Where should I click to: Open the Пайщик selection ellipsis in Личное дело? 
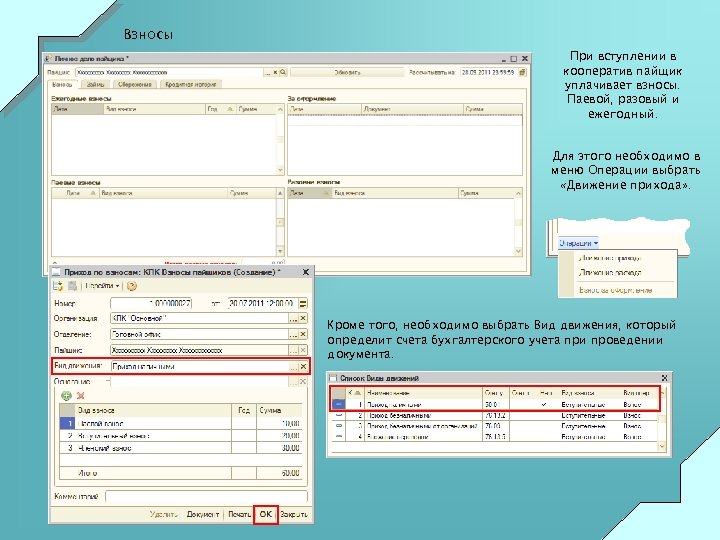(x=268, y=72)
